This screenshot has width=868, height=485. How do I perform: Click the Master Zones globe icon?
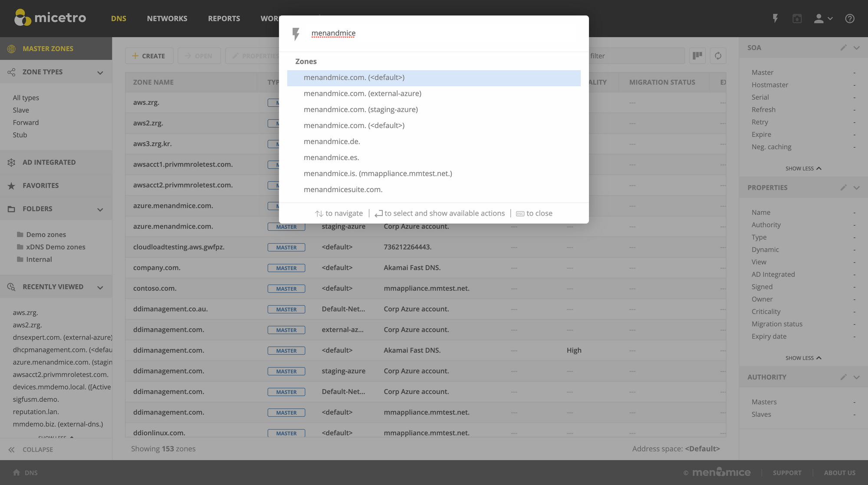[x=11, y=49]
